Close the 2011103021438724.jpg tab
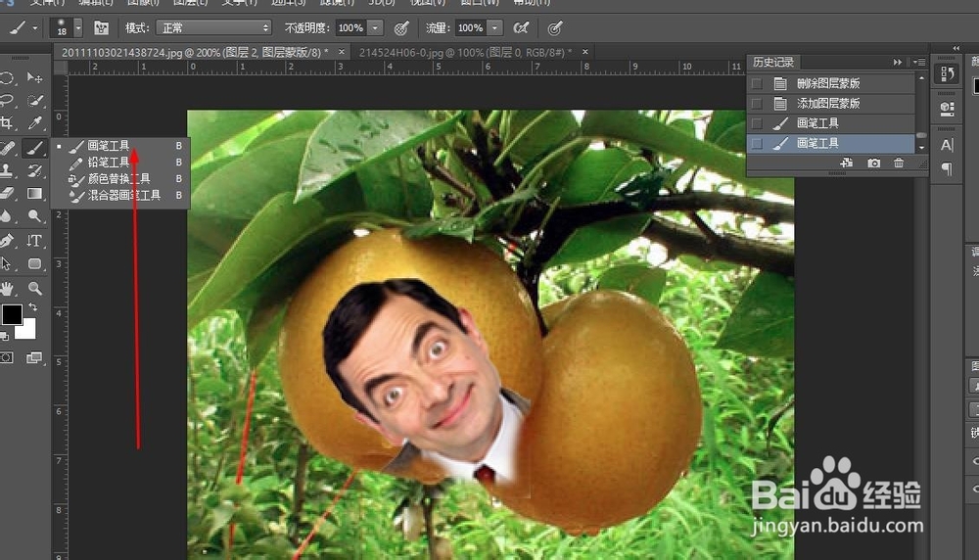 tap(342, 52)
